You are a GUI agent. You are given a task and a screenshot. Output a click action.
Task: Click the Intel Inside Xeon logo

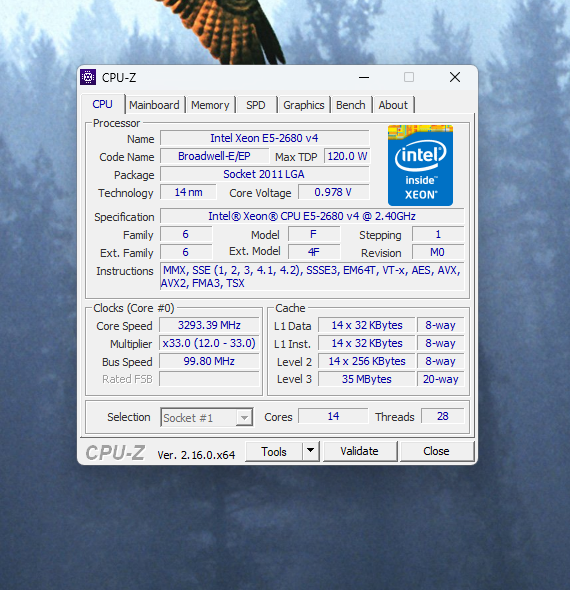(x=420, y=165)
